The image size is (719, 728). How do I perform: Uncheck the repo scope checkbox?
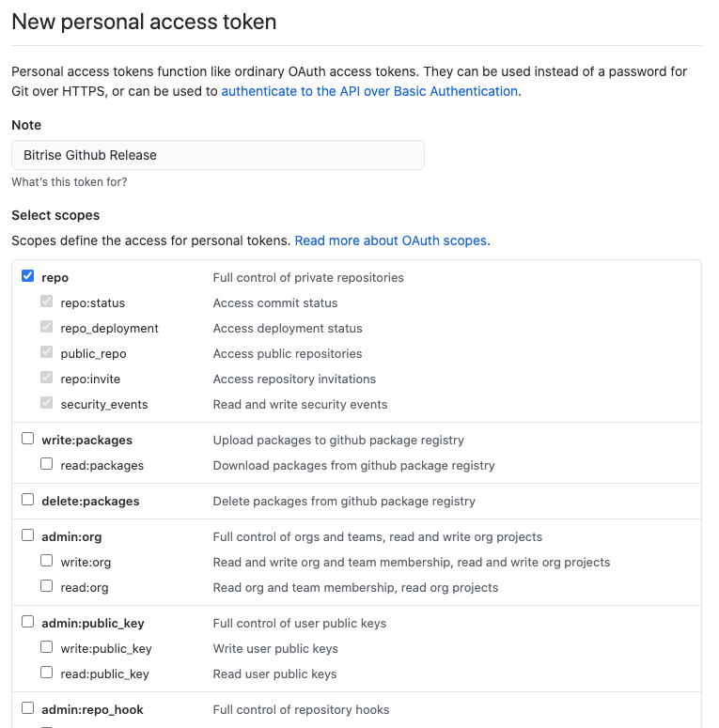point(28,277)
